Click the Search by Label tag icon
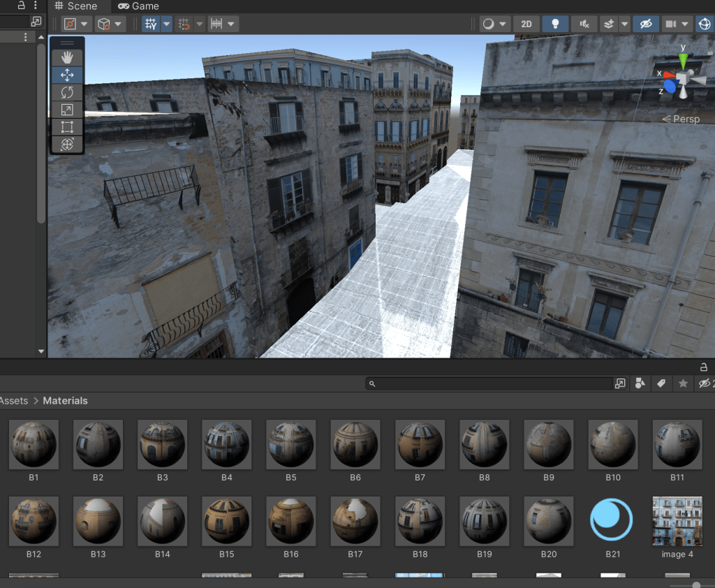 tap(661, 383)
